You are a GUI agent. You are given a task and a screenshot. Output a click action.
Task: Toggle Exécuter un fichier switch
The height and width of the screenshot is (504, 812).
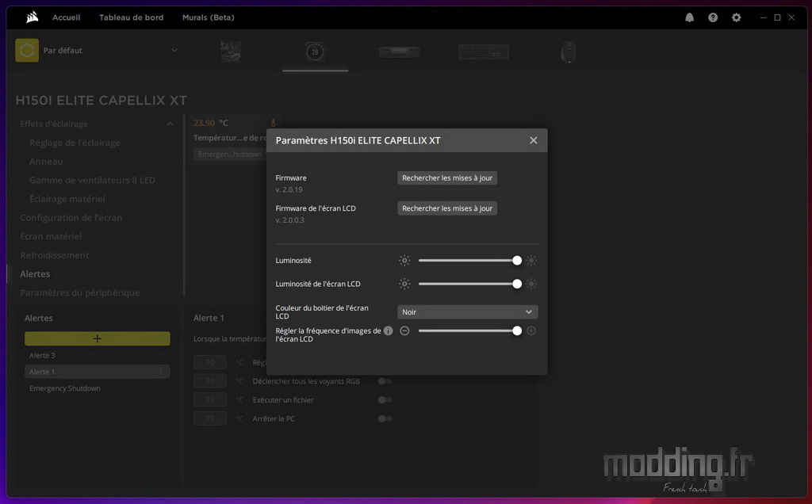(x=385, y=400)
